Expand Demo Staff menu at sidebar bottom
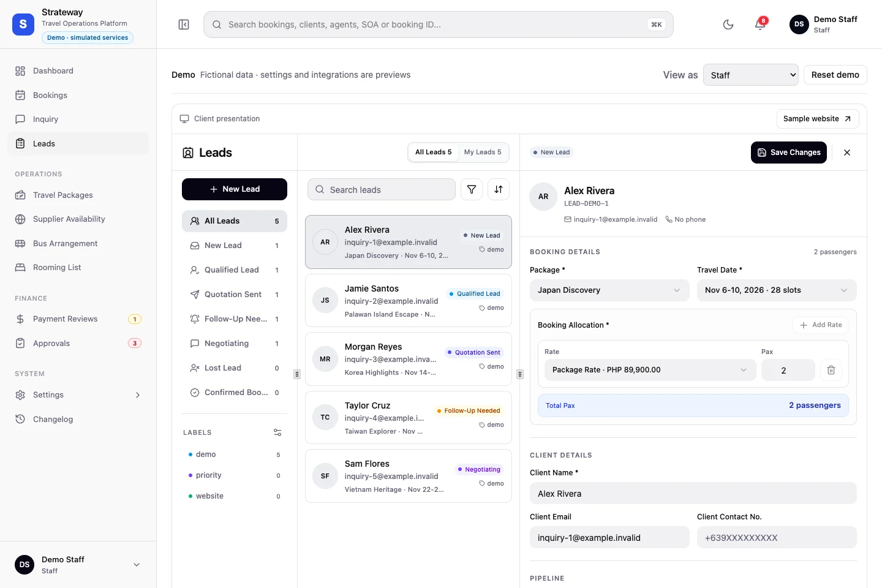Image resolution: width=882 pixels, height=588 pixels. click(78, 565)
